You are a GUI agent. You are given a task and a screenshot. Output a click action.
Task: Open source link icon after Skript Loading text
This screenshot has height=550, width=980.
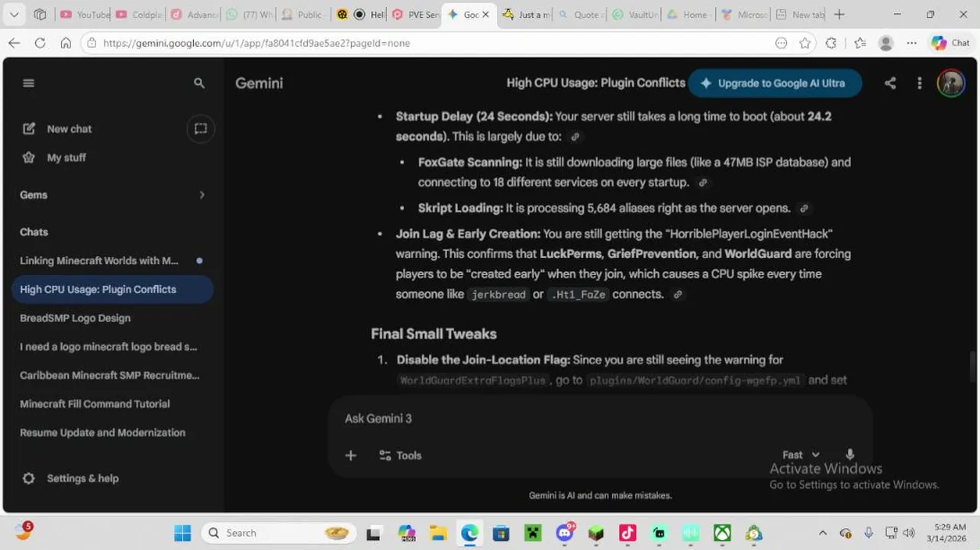tap(804, 209)
